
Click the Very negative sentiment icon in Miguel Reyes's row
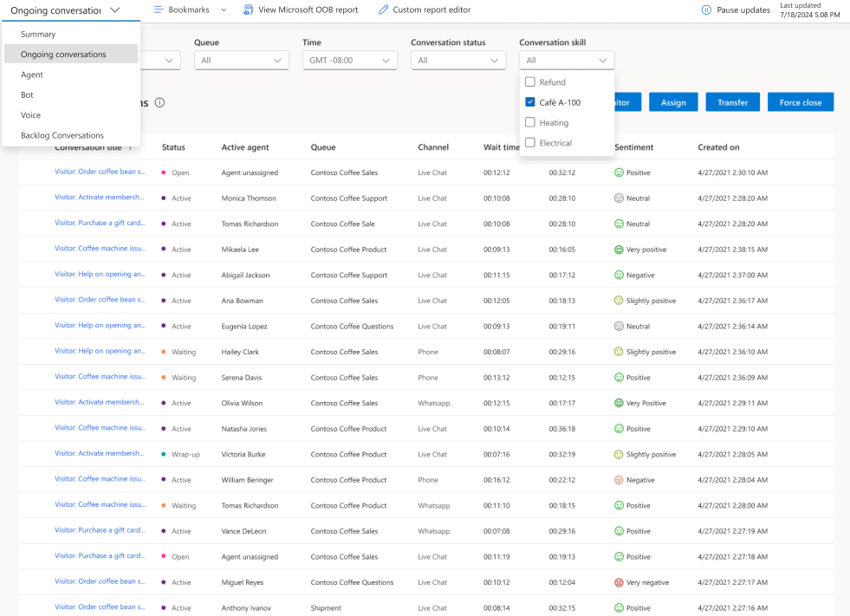click(619, 582)
